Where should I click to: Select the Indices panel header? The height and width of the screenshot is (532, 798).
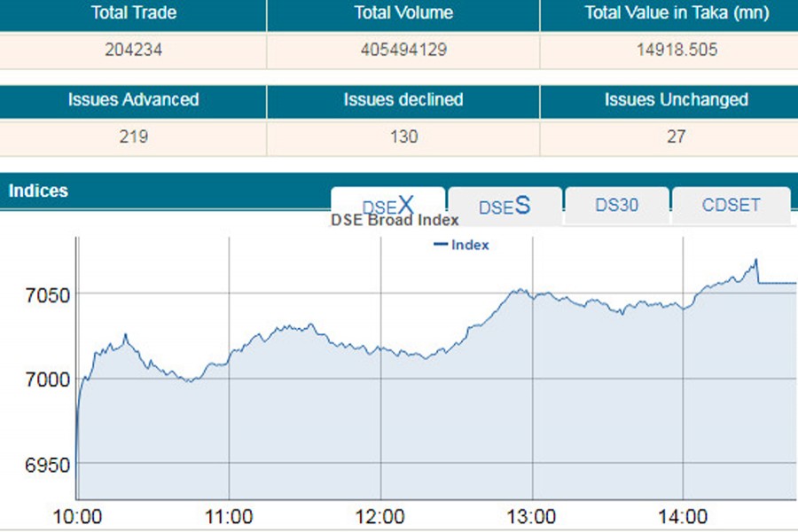click(x=37, y=191)
